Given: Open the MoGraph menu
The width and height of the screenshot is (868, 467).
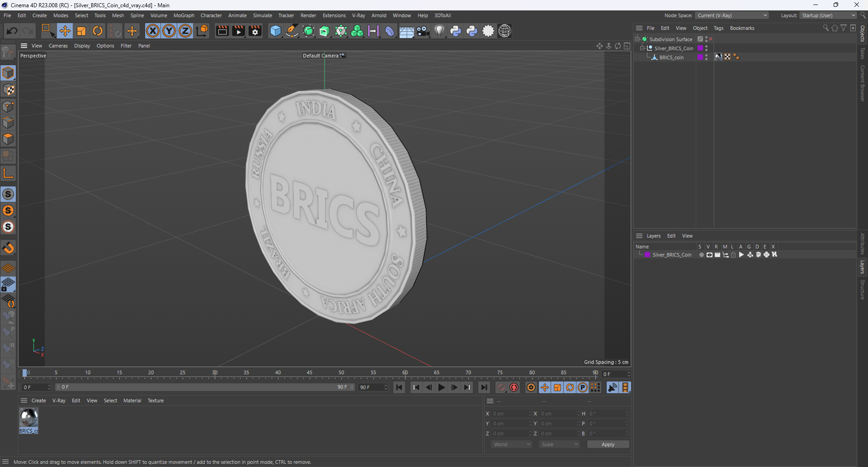Looking at the screenshot, I should tap(184, 15).
